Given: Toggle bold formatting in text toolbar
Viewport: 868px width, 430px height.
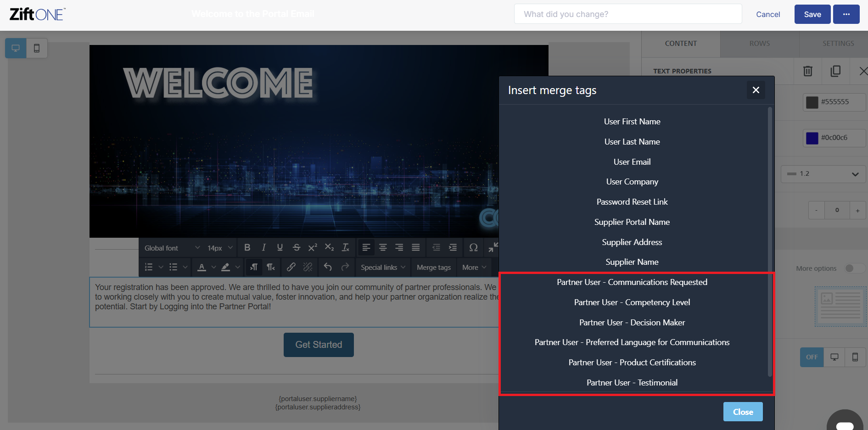Looking at the screenshot, I should point(247,248).
